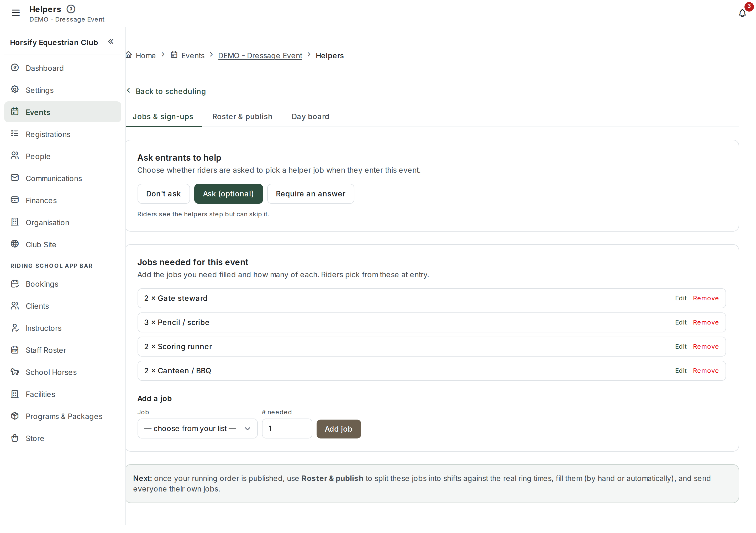
Task: Switch to the Jobs & sign-ups tab
Action: tap(163, 117)
